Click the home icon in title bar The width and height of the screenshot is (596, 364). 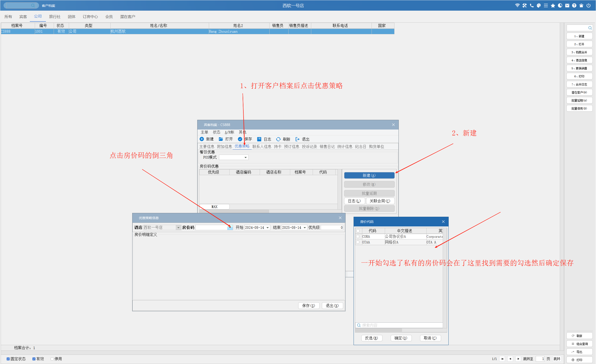tap(581, 5)
